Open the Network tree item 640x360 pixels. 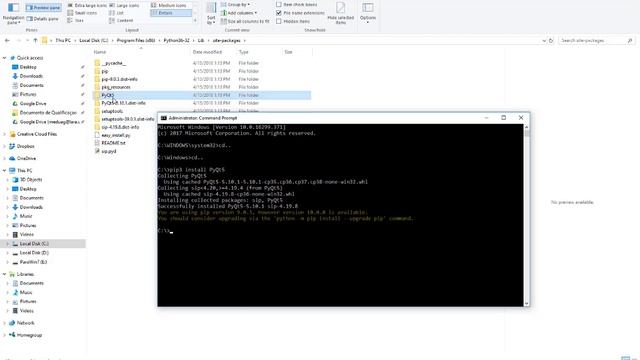tap(25, 323)
